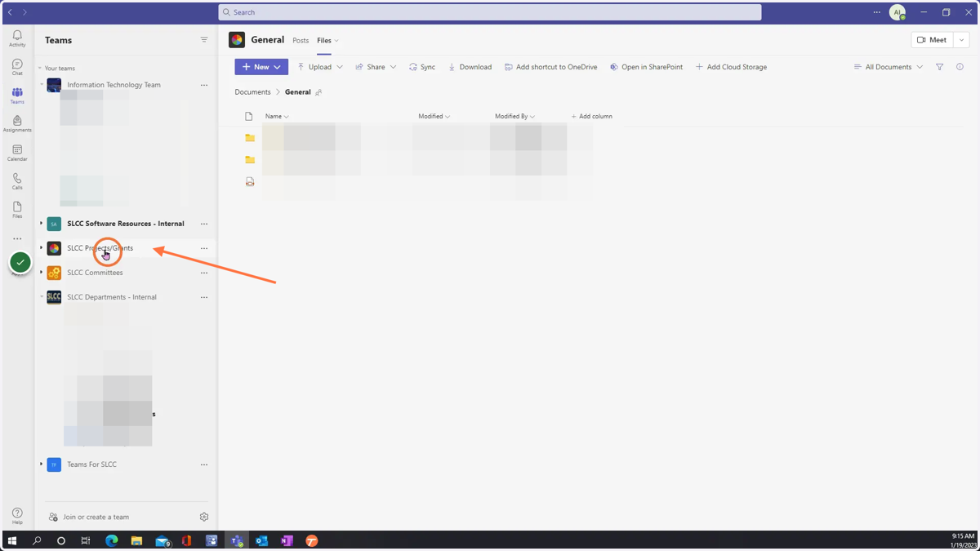Viewport: 980px width, 551px height.
Task: Open the profile avatar menu
Action: pyautogui.click(x=898, y=12)
